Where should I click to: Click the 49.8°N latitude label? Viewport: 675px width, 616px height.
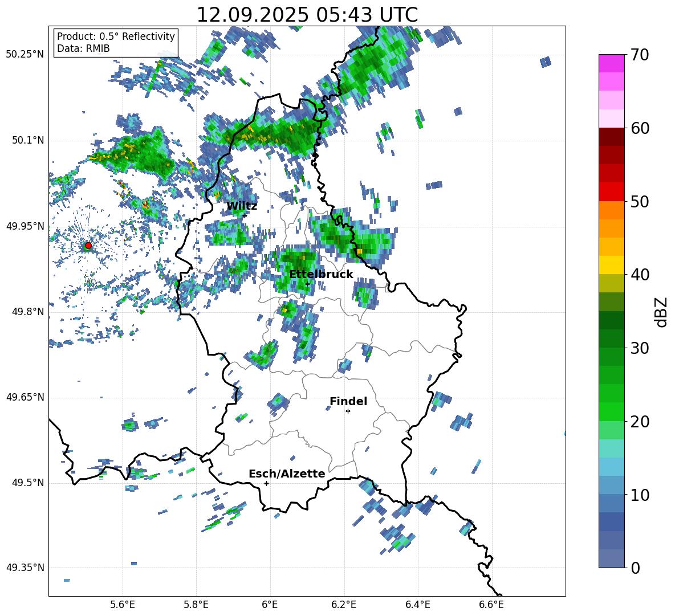29,312
